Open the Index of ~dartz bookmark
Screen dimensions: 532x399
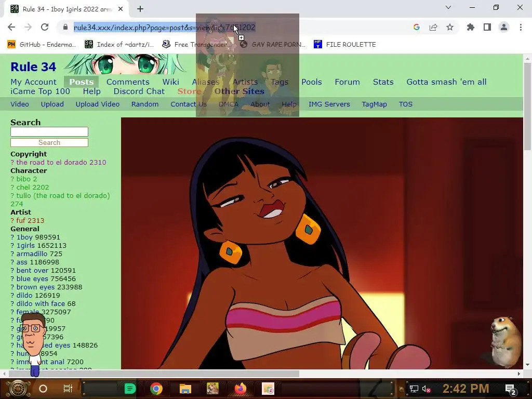(119, 45)
